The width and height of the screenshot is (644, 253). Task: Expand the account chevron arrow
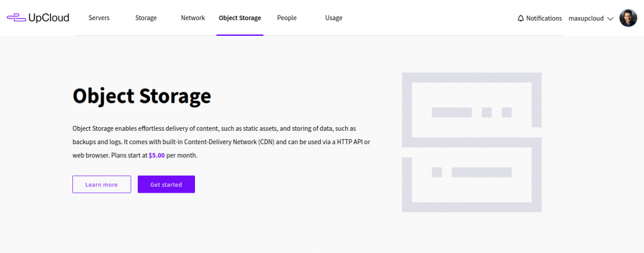click(610, 18)
